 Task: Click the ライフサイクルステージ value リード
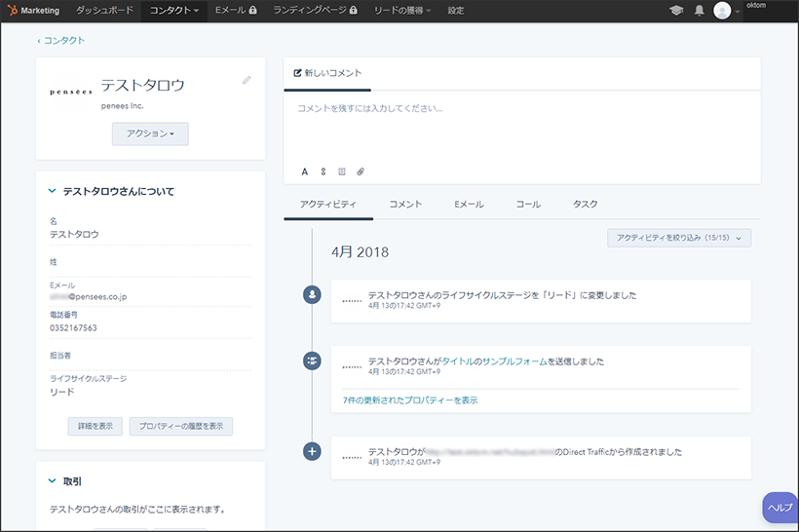[x=62, y=392]
